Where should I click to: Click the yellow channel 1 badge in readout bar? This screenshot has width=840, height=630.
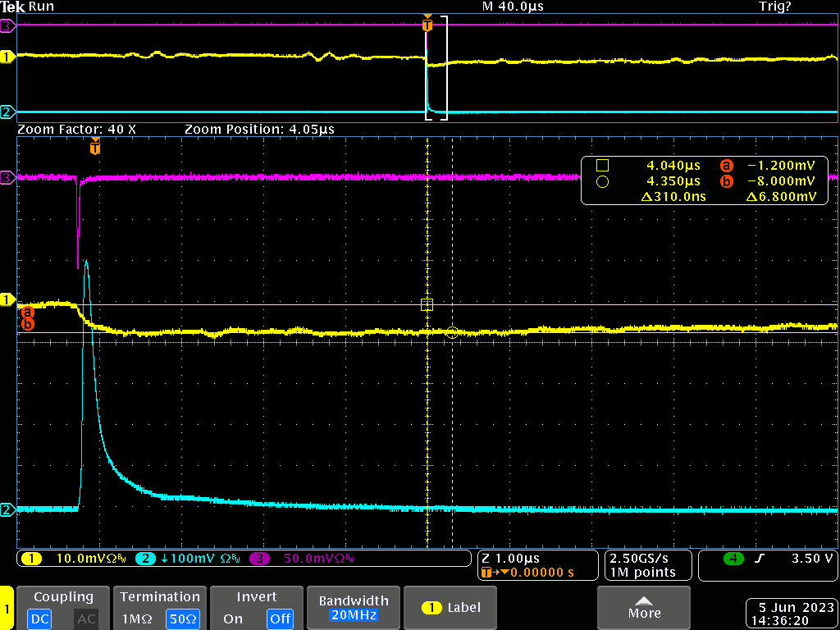(31, 559)
